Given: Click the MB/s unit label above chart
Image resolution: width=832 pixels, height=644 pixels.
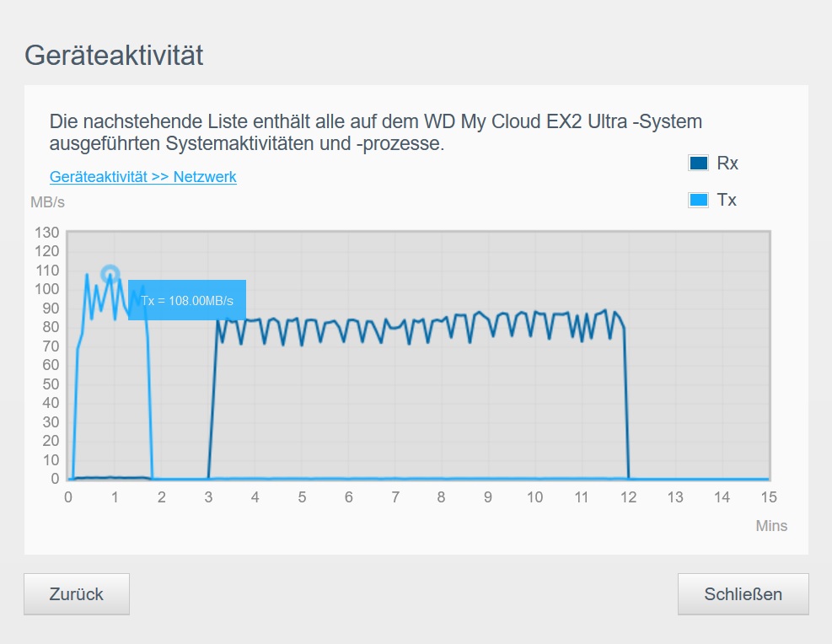Looking at the screenshot, I should [47, 202].
